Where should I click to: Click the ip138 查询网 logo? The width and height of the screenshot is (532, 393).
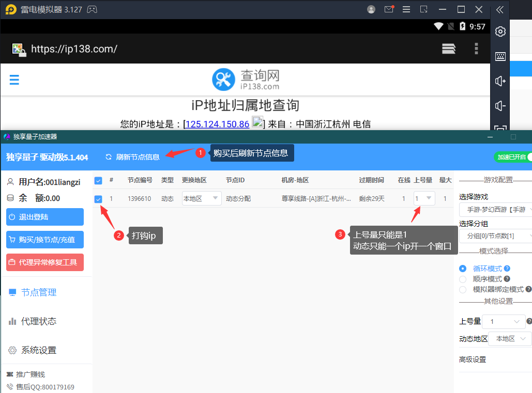[x=246, y=80]
